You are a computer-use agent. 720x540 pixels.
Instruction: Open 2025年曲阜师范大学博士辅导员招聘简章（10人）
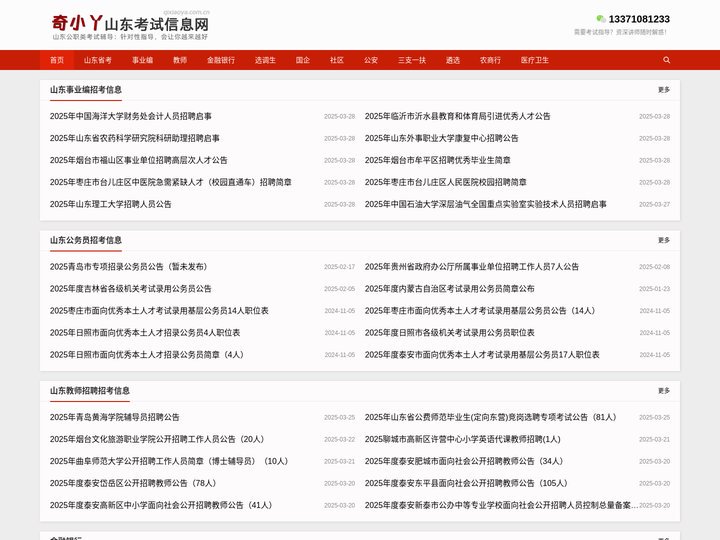(169, 462)
